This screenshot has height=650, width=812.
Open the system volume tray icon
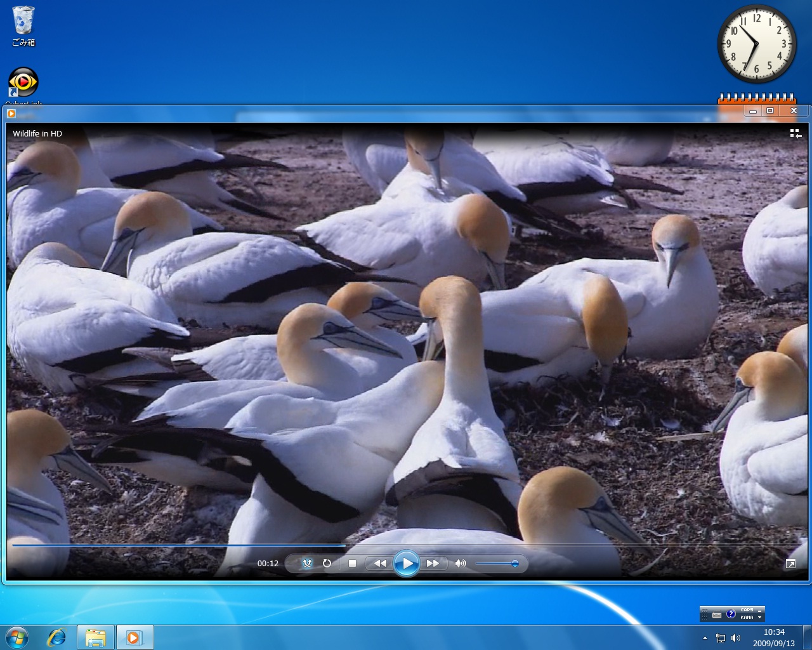click(736, 638)
